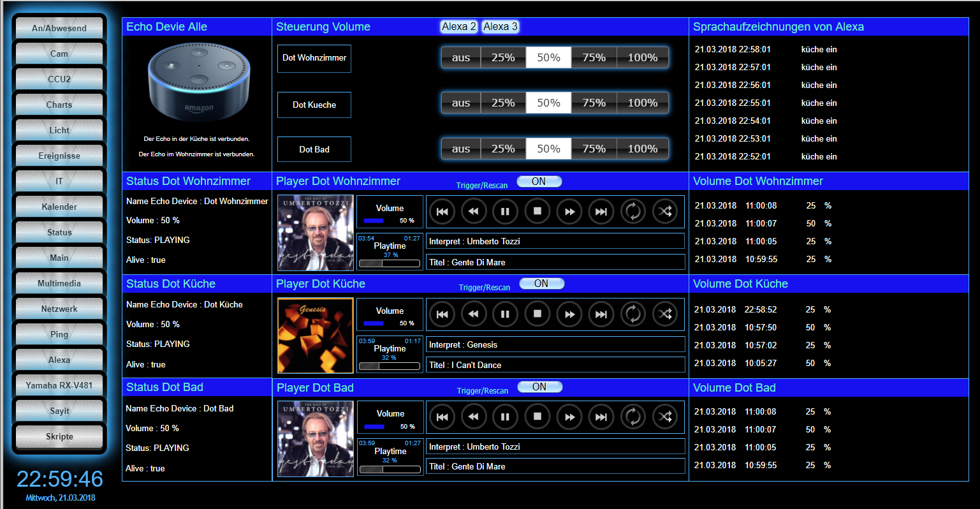Set Dot Wohnzimmer volume to aus

click(x=461, y=57)
